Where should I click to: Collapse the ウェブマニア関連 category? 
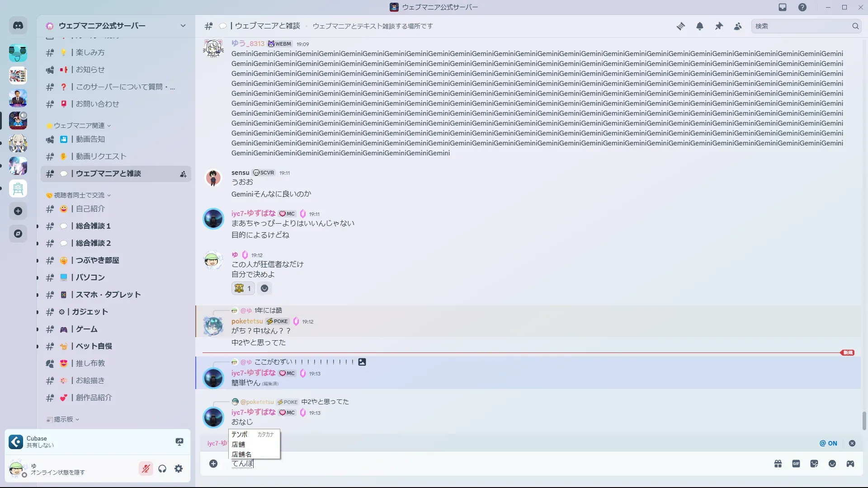[79, 125]
